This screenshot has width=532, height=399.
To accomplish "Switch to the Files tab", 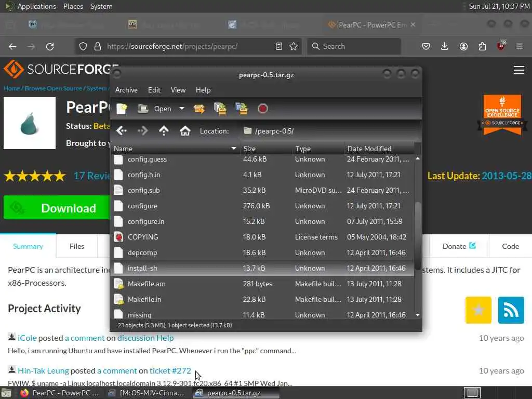I will [77, 246].
